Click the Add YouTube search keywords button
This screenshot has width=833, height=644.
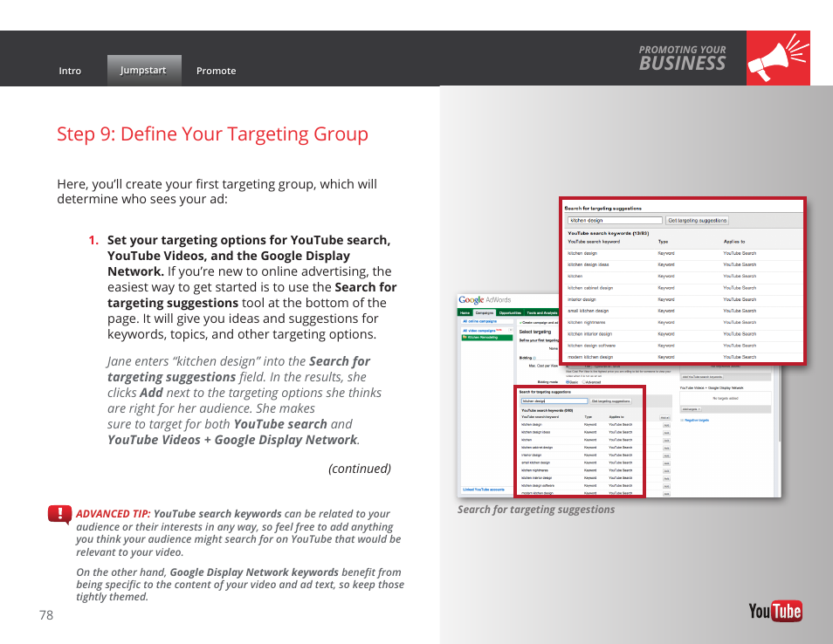[702, 377]
